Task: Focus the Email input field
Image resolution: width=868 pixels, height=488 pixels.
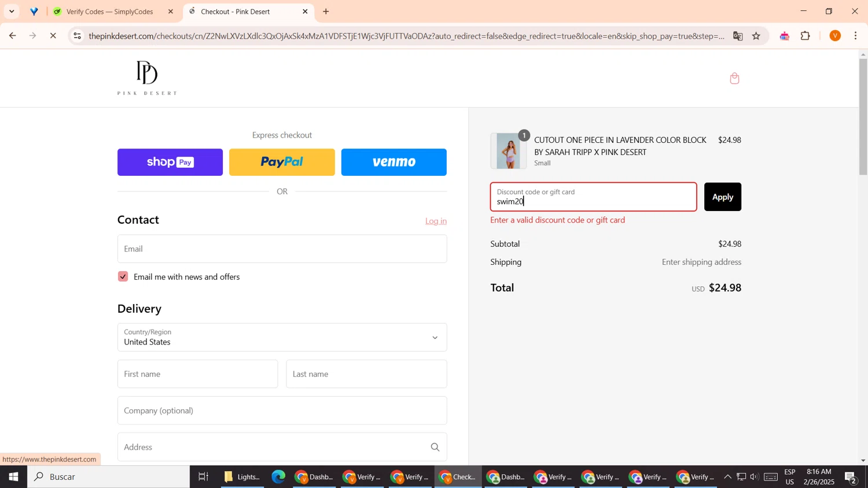Action: tap(282, 249)
